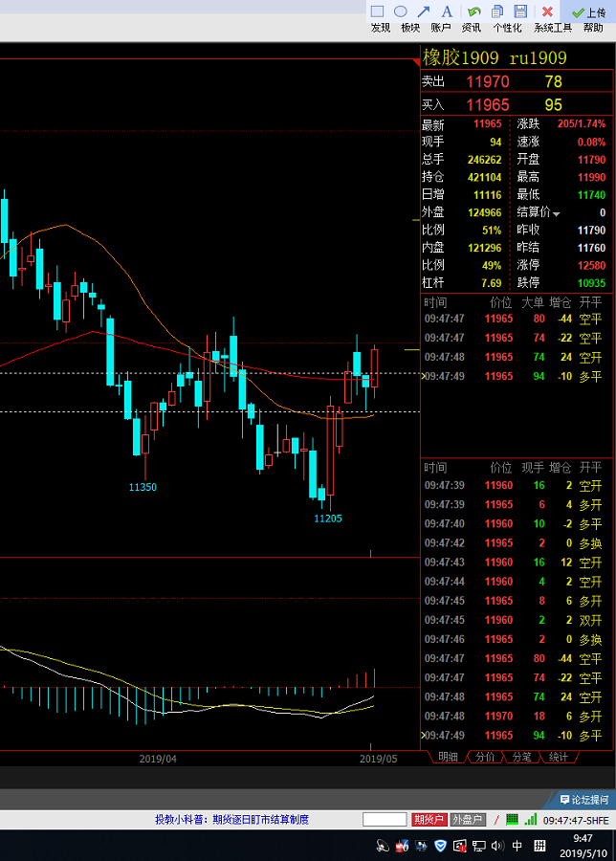Click the 涨停 limit-up price 12580
This screenshot has height=861, width=616.
(591, 266)
